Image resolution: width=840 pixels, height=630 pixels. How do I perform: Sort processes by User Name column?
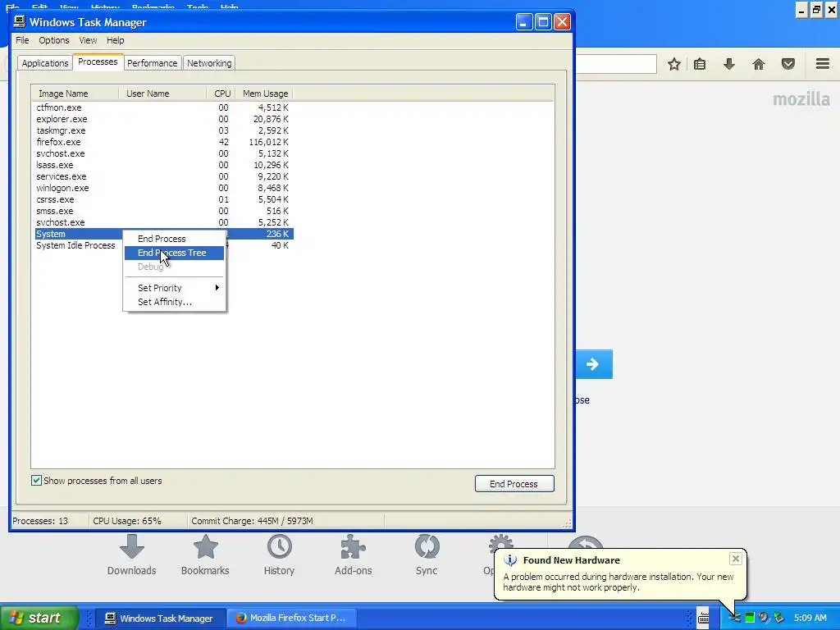(162, 94)
